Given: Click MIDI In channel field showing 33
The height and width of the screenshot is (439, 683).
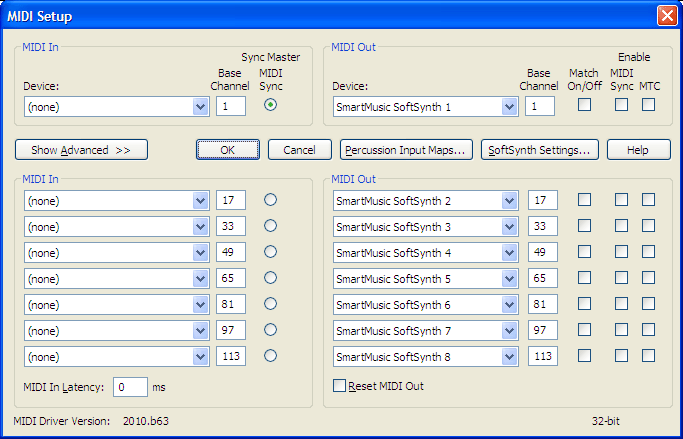Looking at the screenshot, I should [231, 226].
